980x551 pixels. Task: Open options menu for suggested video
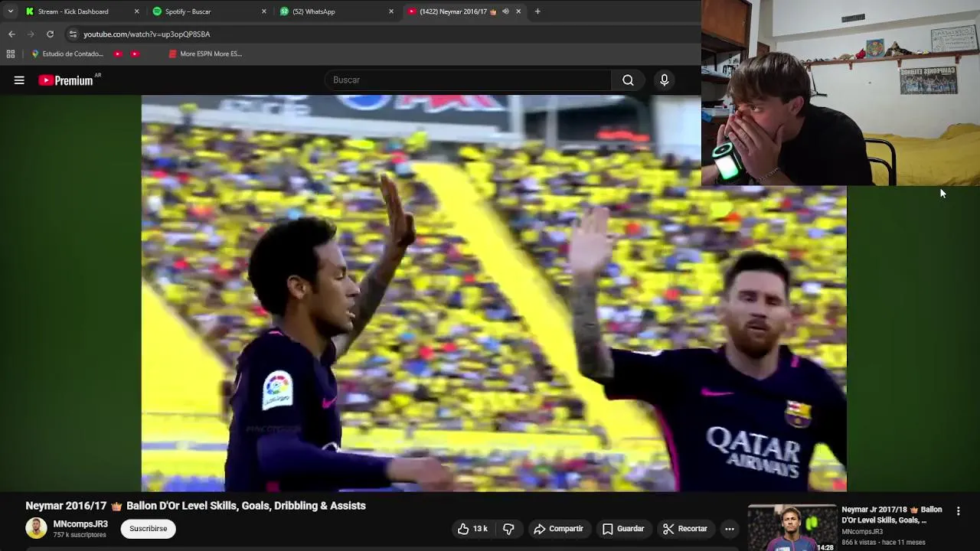(x=958, y=511)
